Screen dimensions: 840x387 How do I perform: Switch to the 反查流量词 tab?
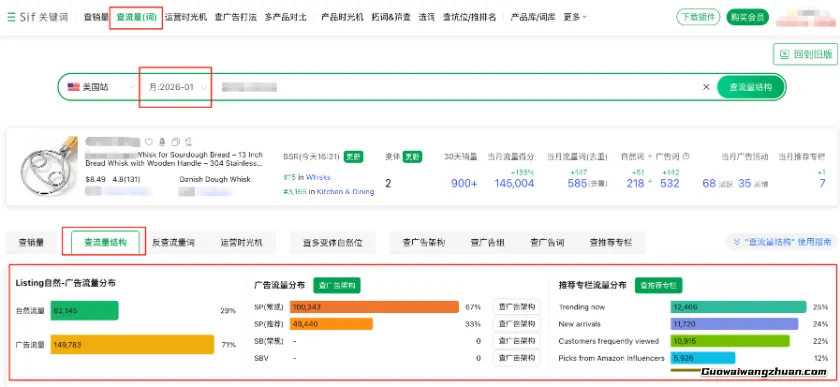click(x=174, y=242)
